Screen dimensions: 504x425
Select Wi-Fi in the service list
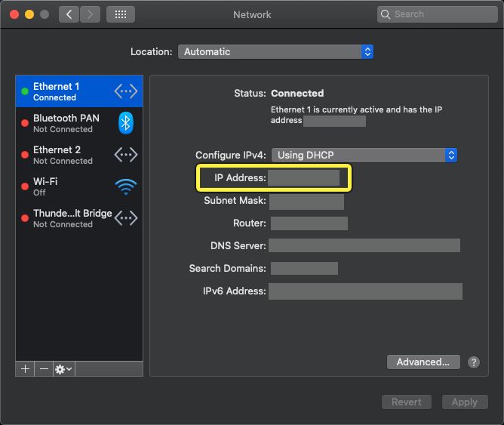pyautogui.click(x=68, y=186)
